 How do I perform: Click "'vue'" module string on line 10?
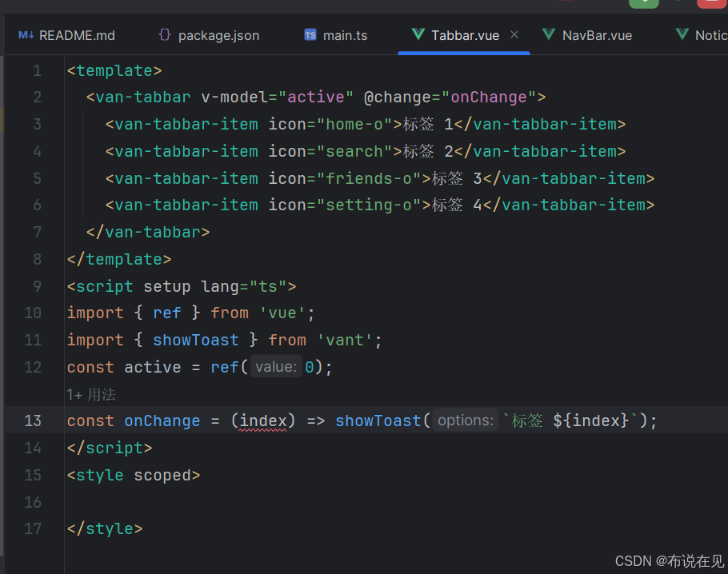coord(282,313)
